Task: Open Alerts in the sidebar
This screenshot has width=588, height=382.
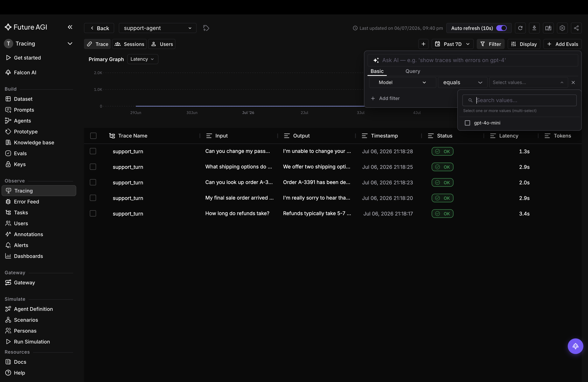Action: coord(21,245)
